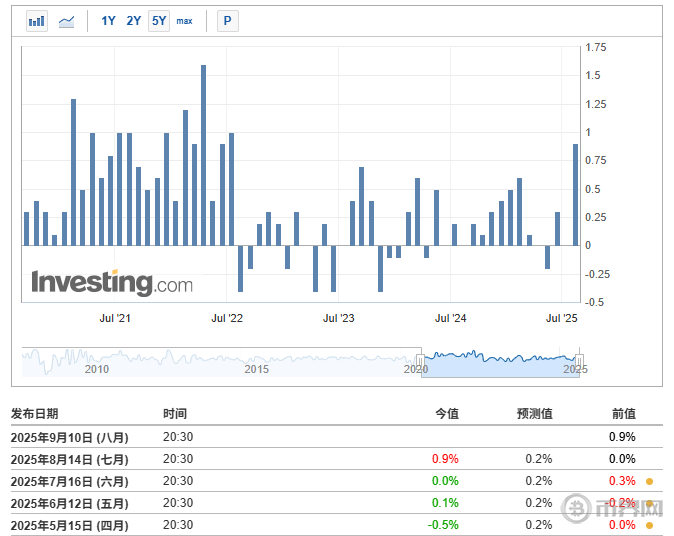Click orange revision dot beside bottom-row 0.0%
The image size is (674, 536).
tap(649, 525)
